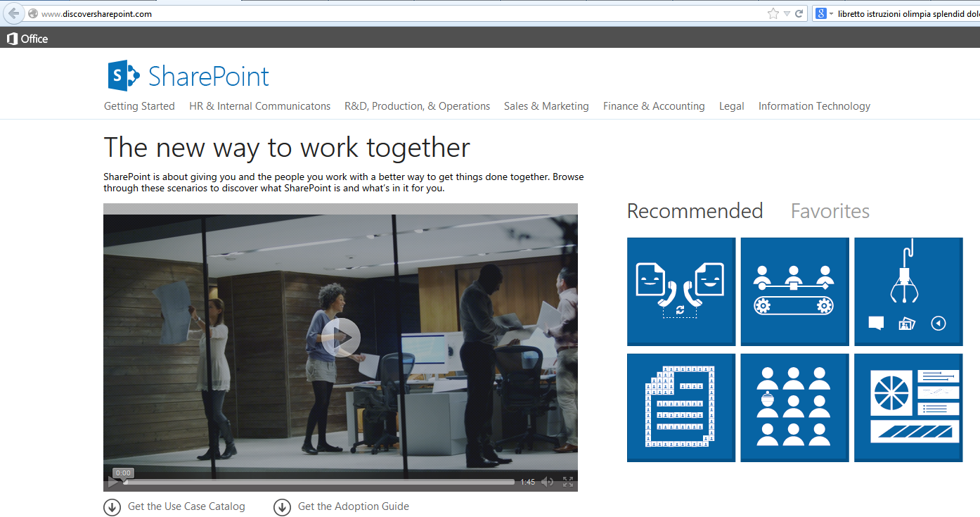Reload the page with the refresh icon
Image resolution: width=980 pixels, height=517 pixels.
click(x=799, y=13)
